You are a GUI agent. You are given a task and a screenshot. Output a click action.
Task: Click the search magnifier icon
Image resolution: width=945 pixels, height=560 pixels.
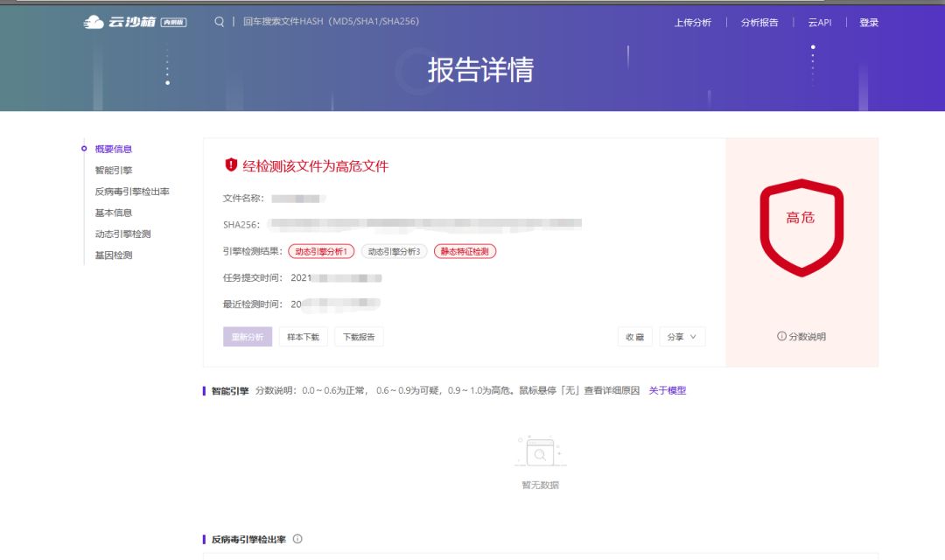[220, 22]
